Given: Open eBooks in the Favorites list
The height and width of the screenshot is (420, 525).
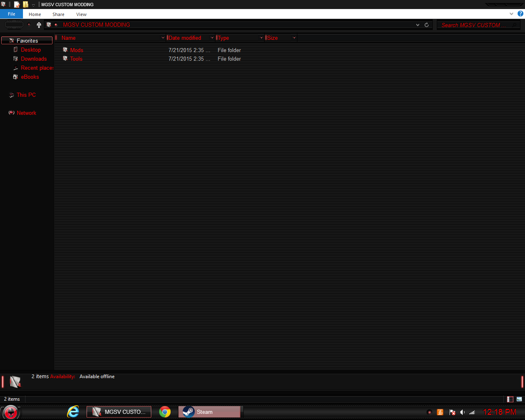Looking at the screenshot, I should (x=30, y=77).
